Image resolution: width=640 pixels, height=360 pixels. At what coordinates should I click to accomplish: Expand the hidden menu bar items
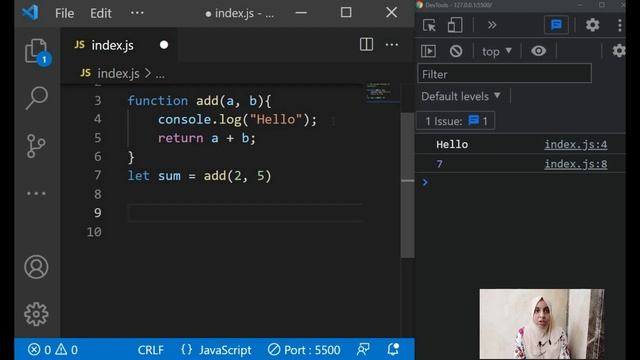coord(137,13)
